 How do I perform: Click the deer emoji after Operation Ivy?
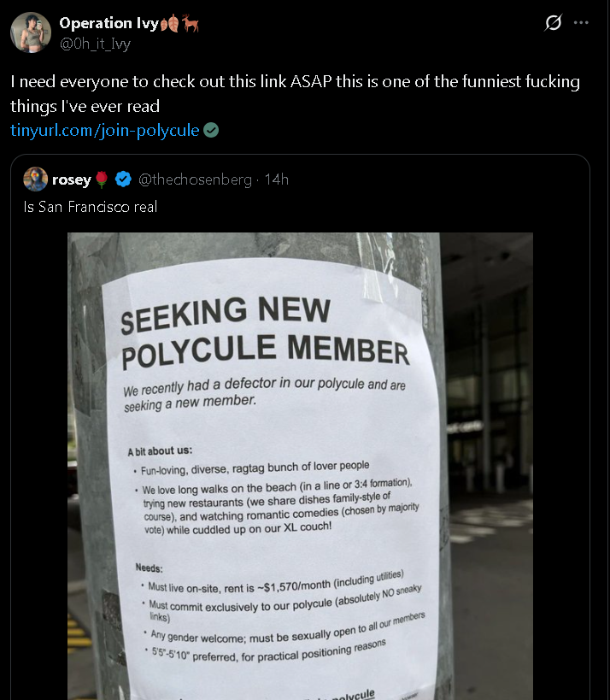point(190,24)
